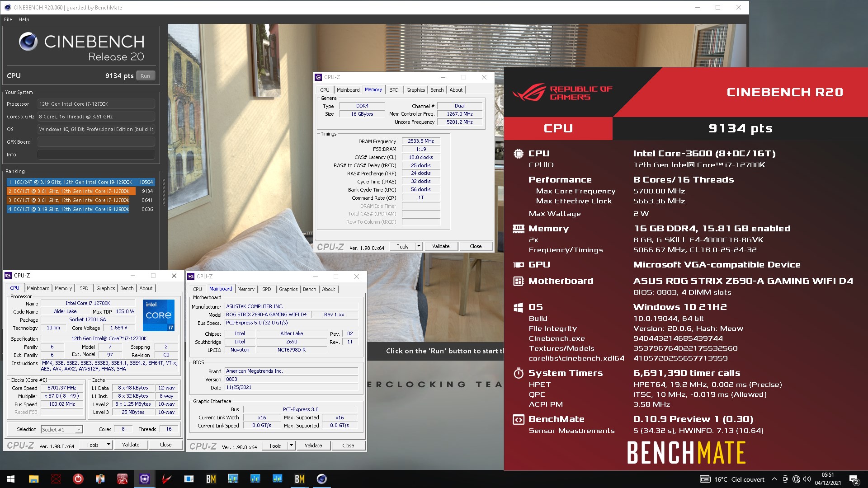Viewport: 868px width, 488px height.
Task: Click the Core Speed value 5701.37 MHz
Action: pyautogui.click(x=62, y=388)
